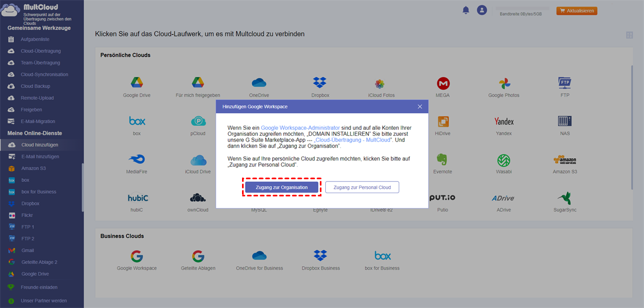Select Cloud hinzufügen in sidebar
Screen dimensions: 644x308
point(42,145)
